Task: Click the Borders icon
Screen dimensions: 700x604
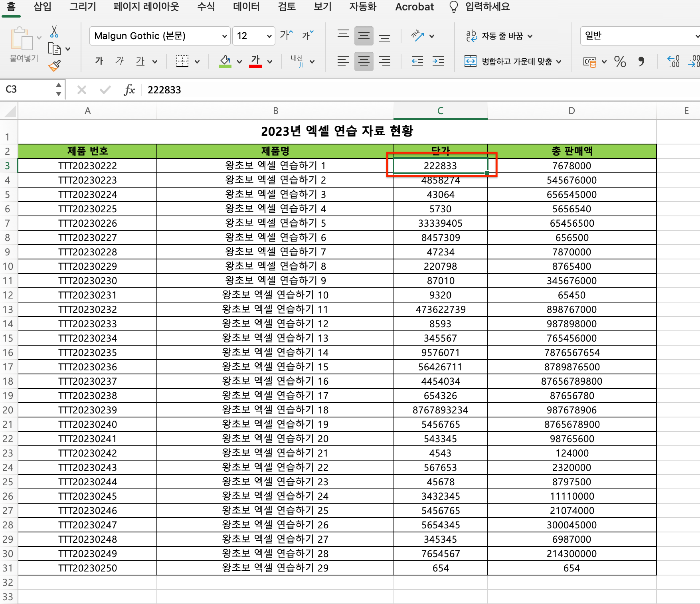Action: [182, 61]
